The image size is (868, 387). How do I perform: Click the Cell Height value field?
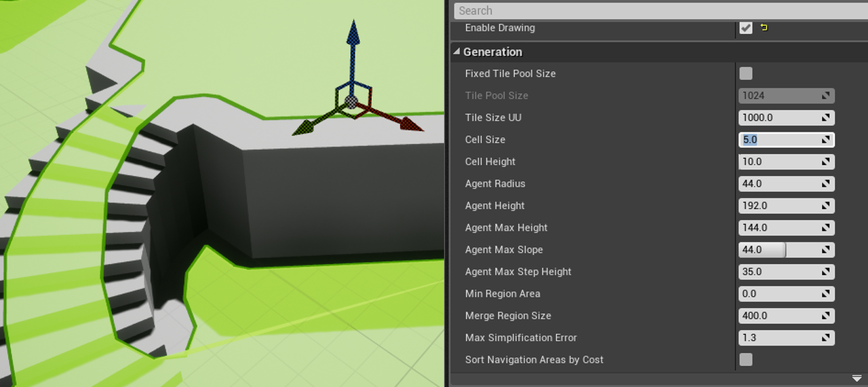tap(778, 162)
